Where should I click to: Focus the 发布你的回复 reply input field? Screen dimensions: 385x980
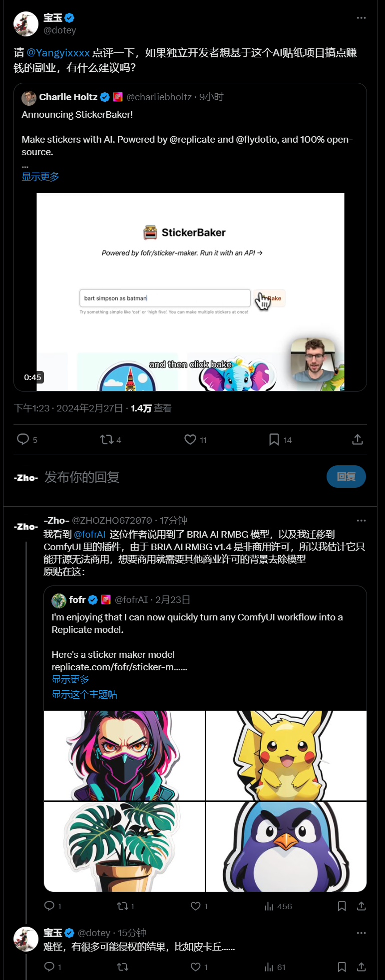tap(180, 477)
